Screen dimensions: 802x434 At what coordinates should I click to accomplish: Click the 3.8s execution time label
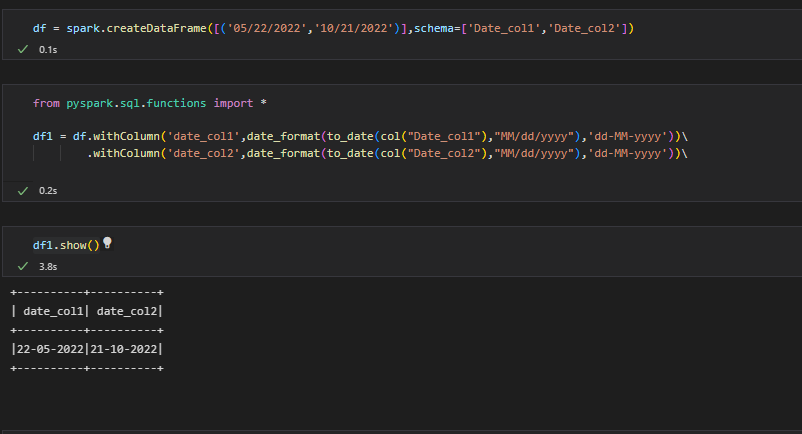click(x=48, y=266)
